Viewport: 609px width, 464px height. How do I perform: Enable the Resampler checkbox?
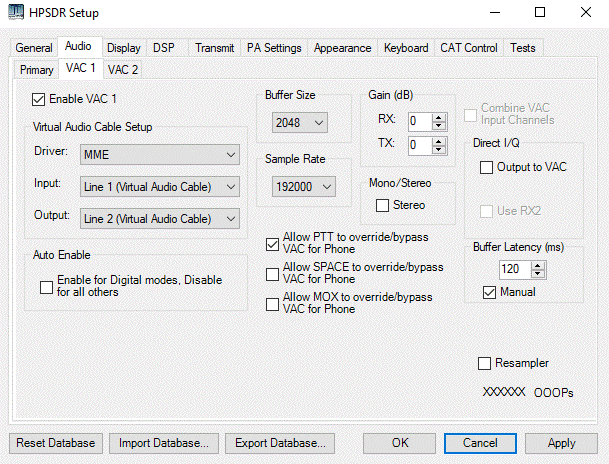point(484,363)
